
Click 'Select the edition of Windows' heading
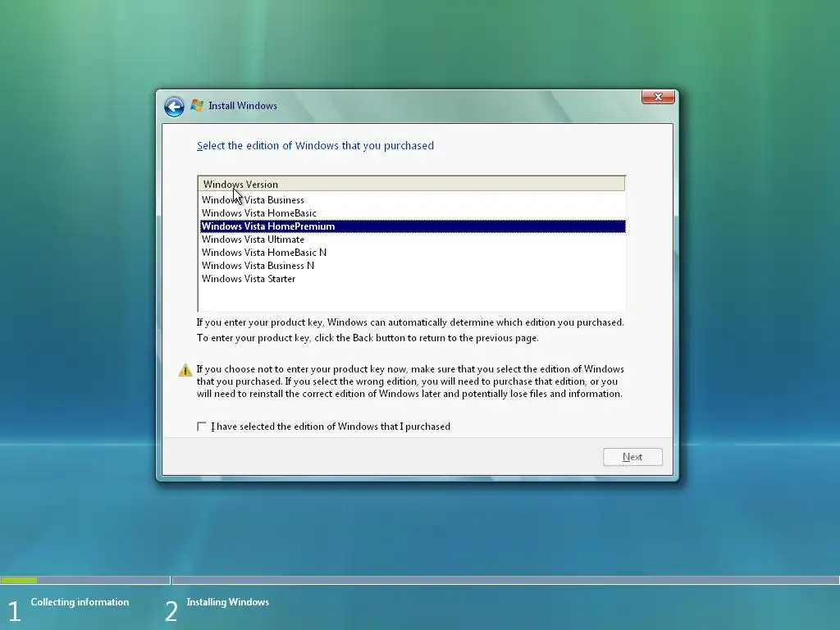(x=315, y=146)
